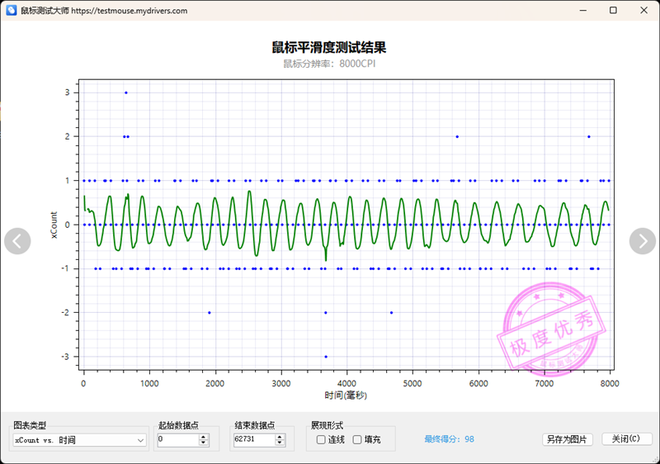Click the chart title 鼠标平滑度测试结果
This screenshot has height=464, width=660.
click(329, 47)
